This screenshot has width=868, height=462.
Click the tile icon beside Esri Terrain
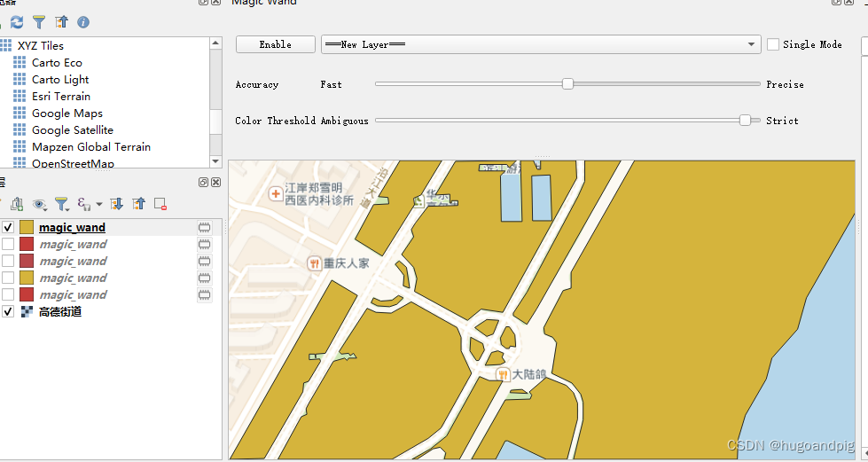click(20, 97)
